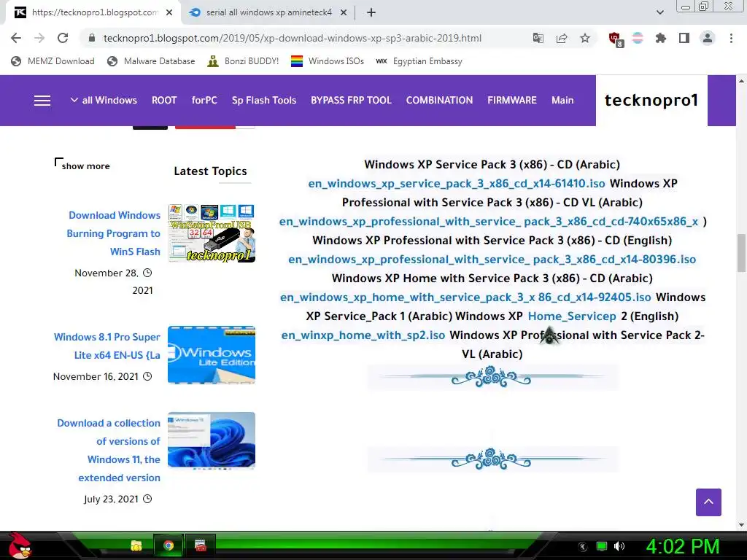Share this page via share icon
The height and width of the screenshot is (560, 747).
click(562, 38)
